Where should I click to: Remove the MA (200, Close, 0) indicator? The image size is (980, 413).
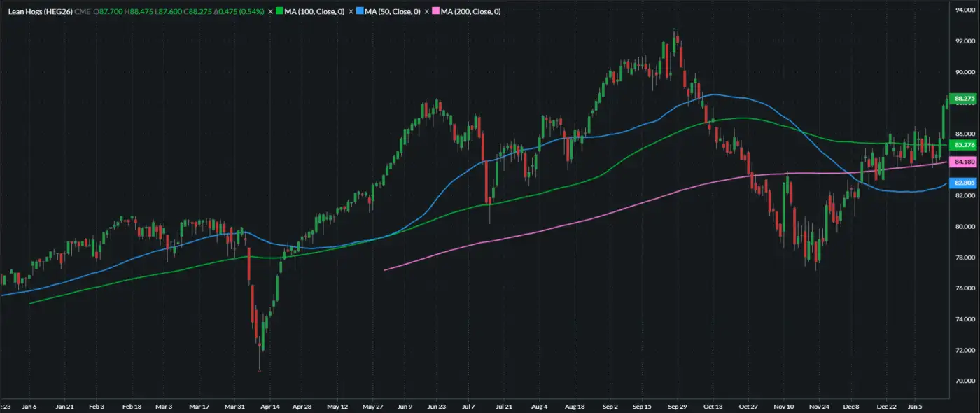point(426,12)
